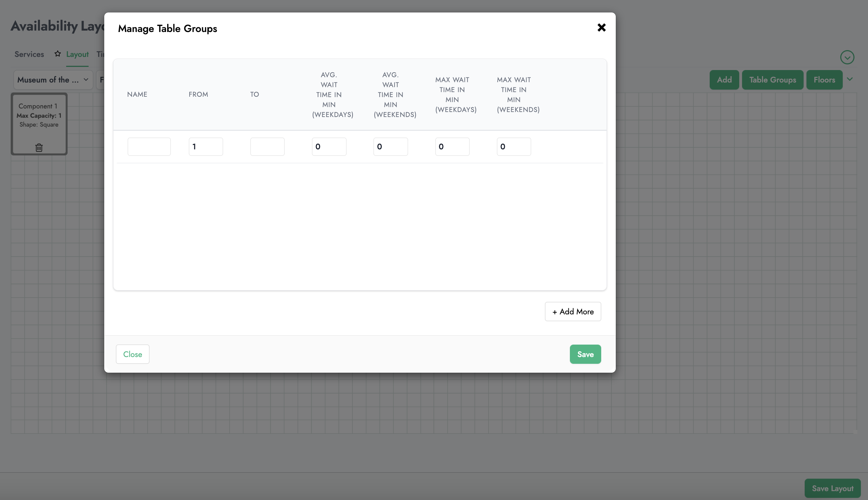
Task: Click the delete trash icon on component
Action: click(x=39, y=147)
